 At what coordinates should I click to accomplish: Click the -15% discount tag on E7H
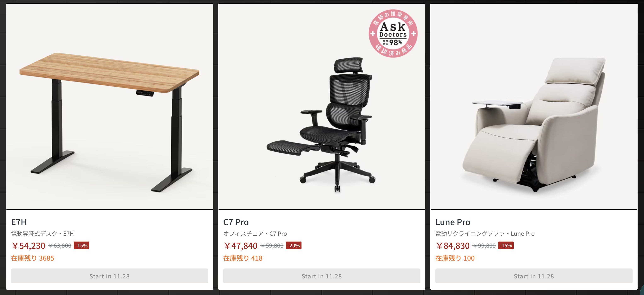[81, 245]
